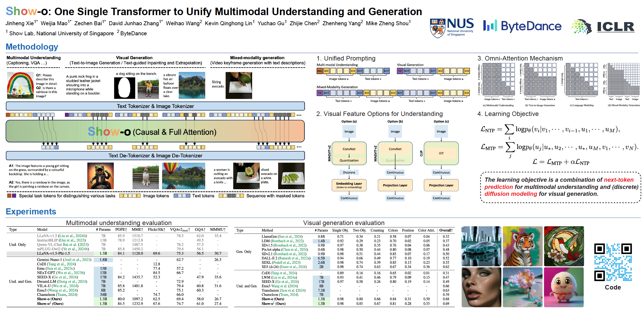Click the hummingbird mosaic thumbnail
This screenshot has height=311, width=644.
[x=564, y=245]
